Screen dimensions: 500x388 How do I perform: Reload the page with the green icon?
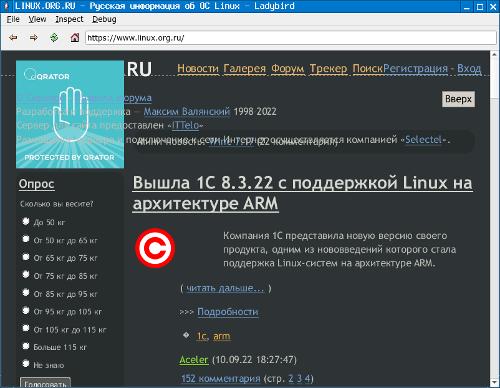(x=54, y=37)
